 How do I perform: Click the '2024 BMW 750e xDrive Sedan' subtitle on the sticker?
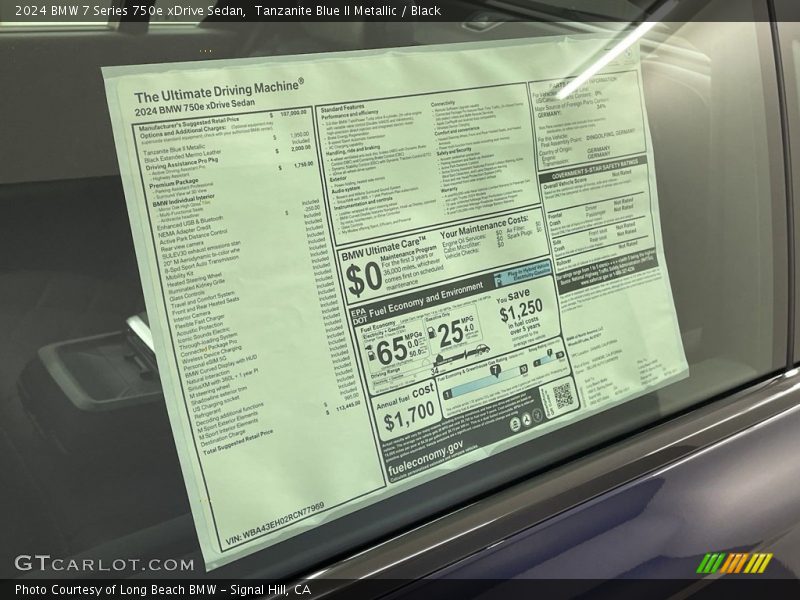tap(194, 107)
